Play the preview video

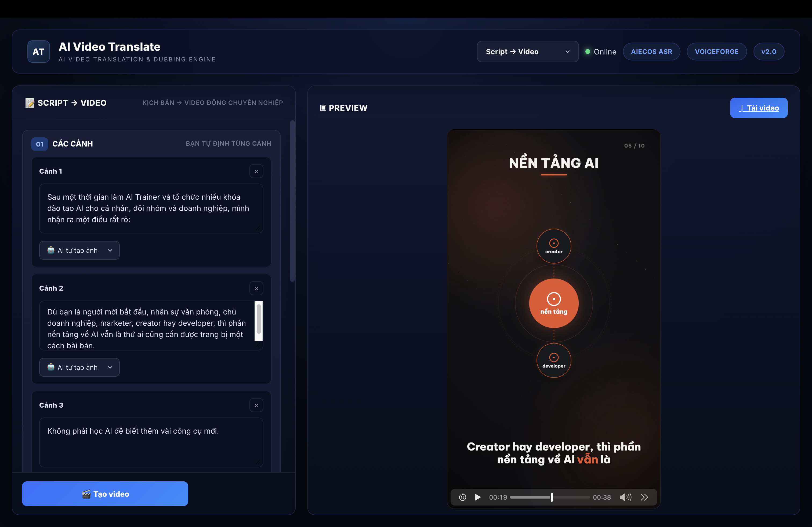click(478, 497)
